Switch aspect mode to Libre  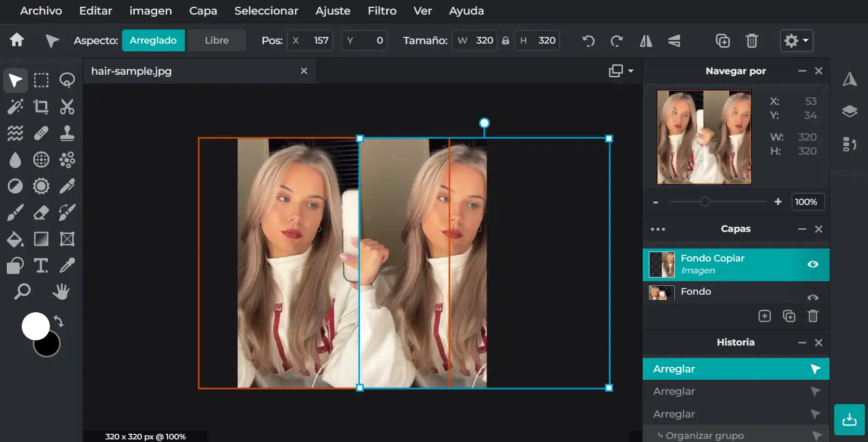coord(216,40)
